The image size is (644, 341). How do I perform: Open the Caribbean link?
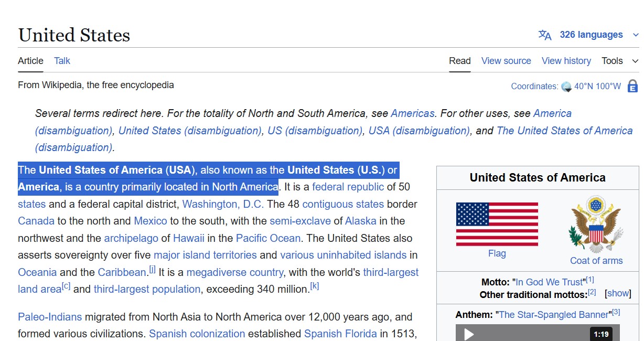point(122,272)
